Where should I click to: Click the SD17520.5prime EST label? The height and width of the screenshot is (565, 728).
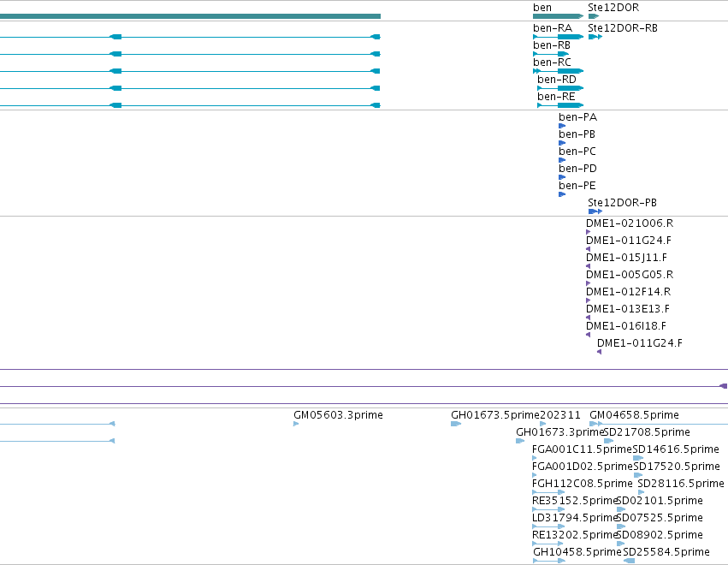click(677, 467)
